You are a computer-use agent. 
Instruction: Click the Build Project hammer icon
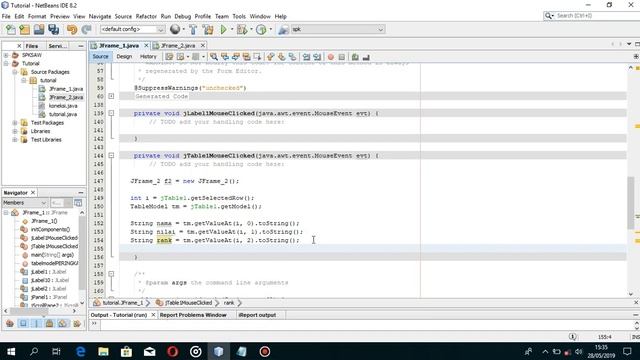pos(193,29)
